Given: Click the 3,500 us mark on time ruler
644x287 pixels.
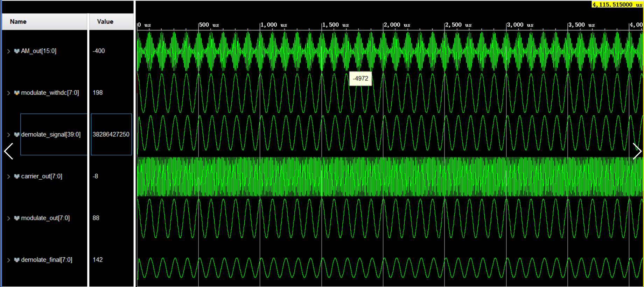Looking at the screenshot, I should tap(582, 25).
